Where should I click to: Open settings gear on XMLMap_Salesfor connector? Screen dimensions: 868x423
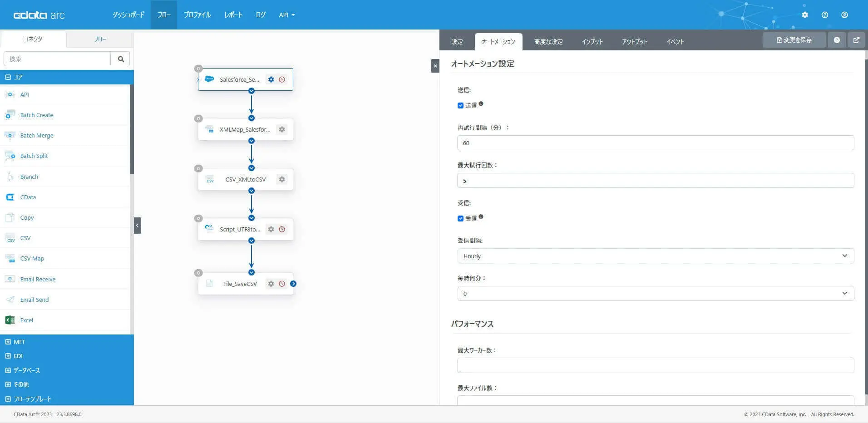click(x=282, y=129)
